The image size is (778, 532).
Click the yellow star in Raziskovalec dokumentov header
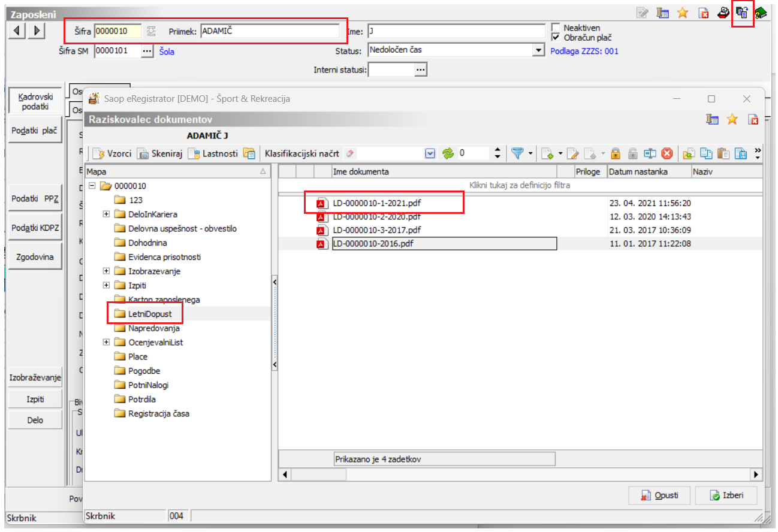point(732,119)
